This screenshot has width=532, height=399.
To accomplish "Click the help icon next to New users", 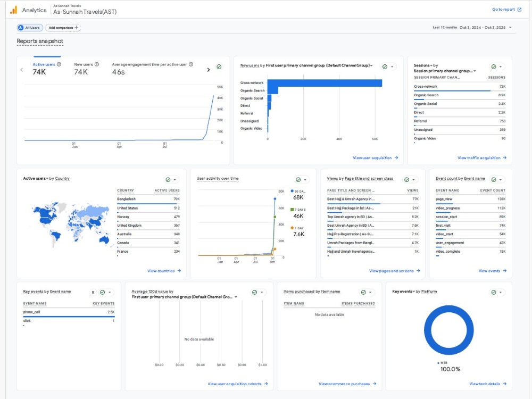I will 97,64.
